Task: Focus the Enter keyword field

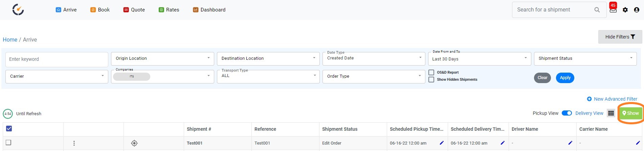Action: (x=57, y=59)
